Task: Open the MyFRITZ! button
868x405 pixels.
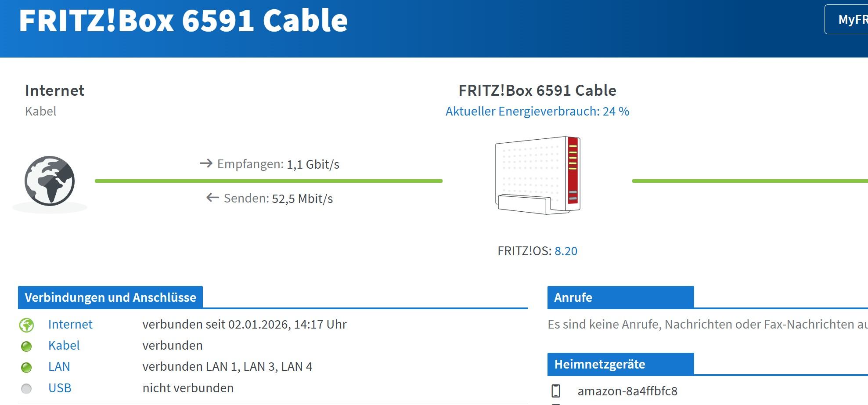Action: (847, 19)
